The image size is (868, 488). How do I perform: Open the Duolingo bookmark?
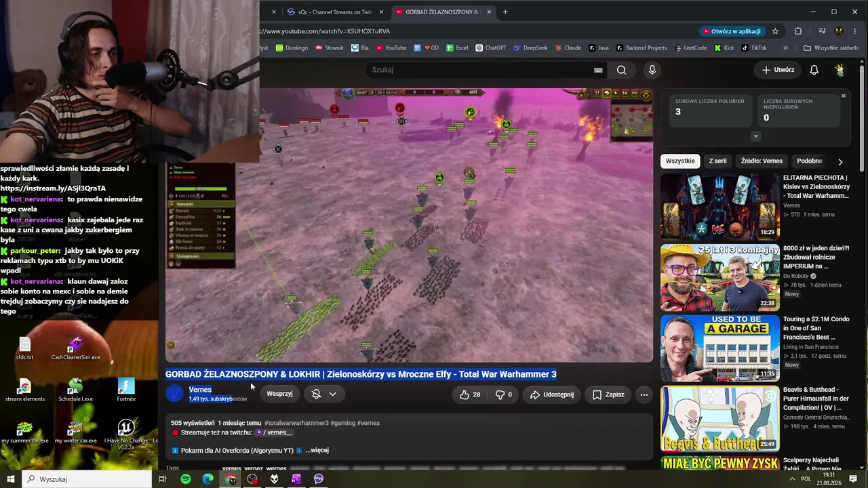292,48
